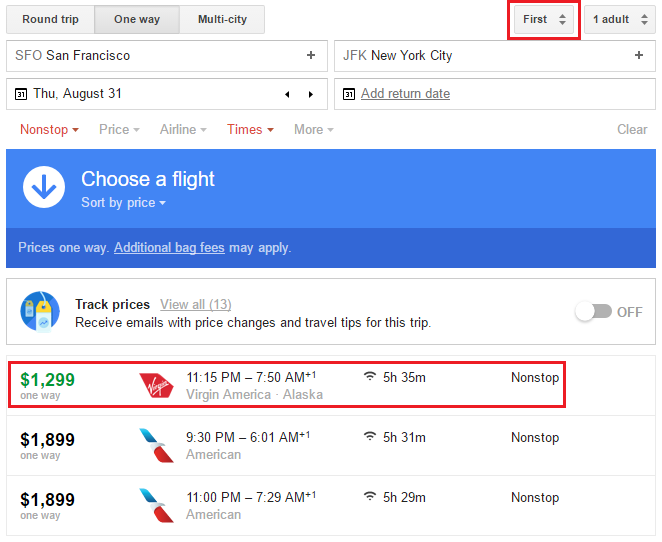
Task: Click the Virgin America airline logo
Action: [x=157, y=384]
